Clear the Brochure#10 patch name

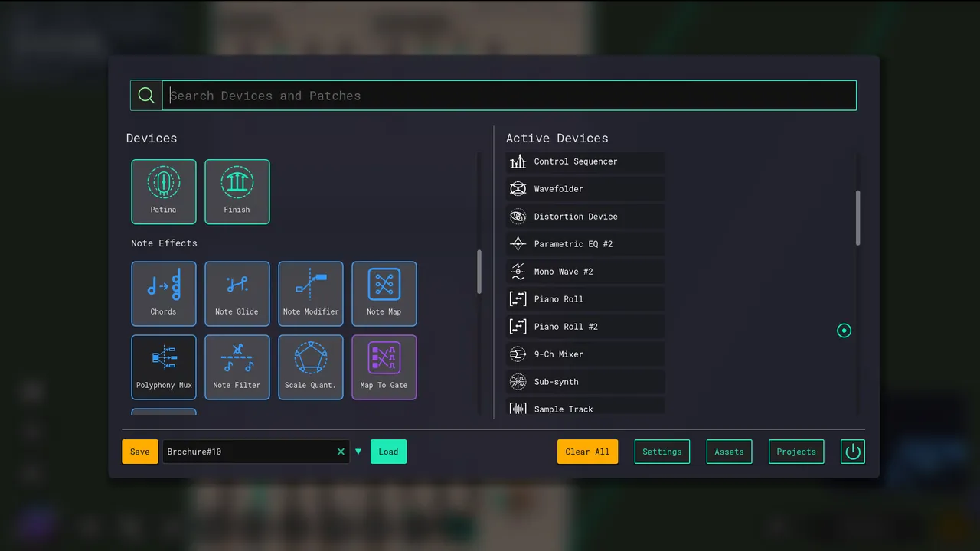click(x=341, y=452)
